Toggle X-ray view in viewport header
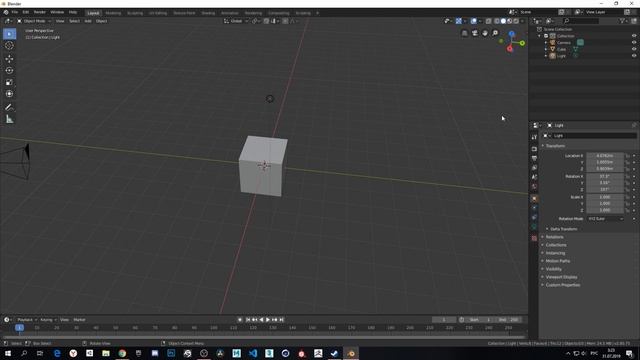 click(x=489, y=21)
